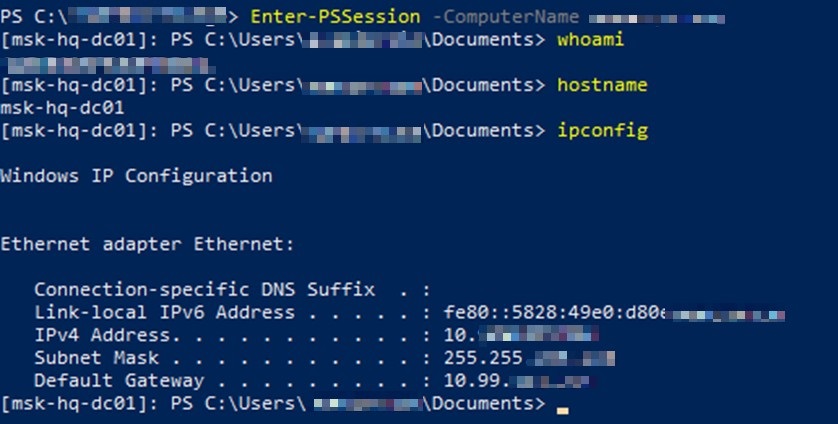
Task: Click the Link-local IPv6 Address label
Action: point(164,313)
